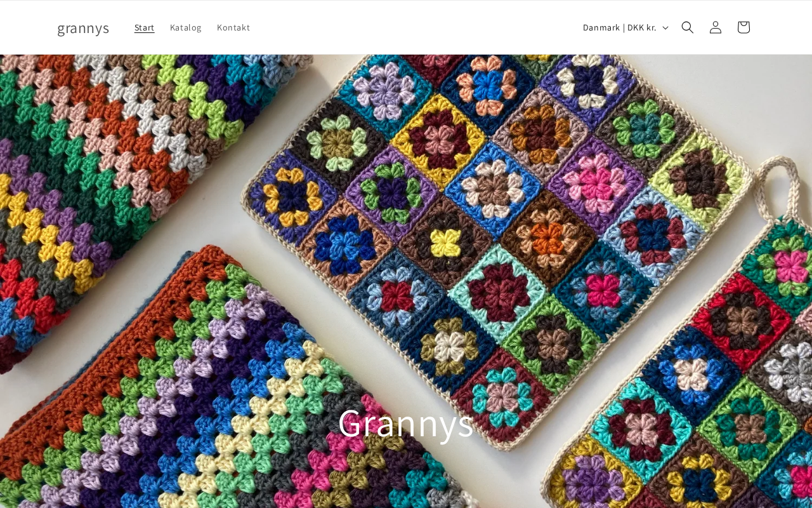
Task: Click the grannys store logo text
Action: click(83, 27)
